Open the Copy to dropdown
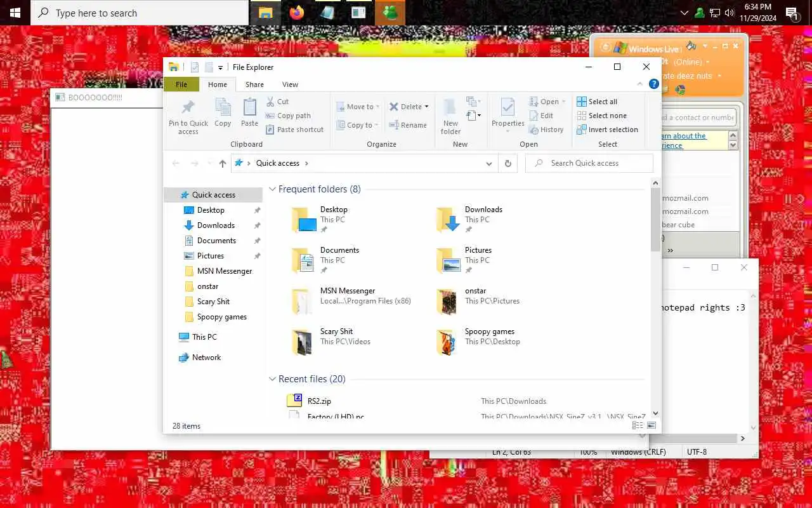812x508 pixels. [357, 125]
